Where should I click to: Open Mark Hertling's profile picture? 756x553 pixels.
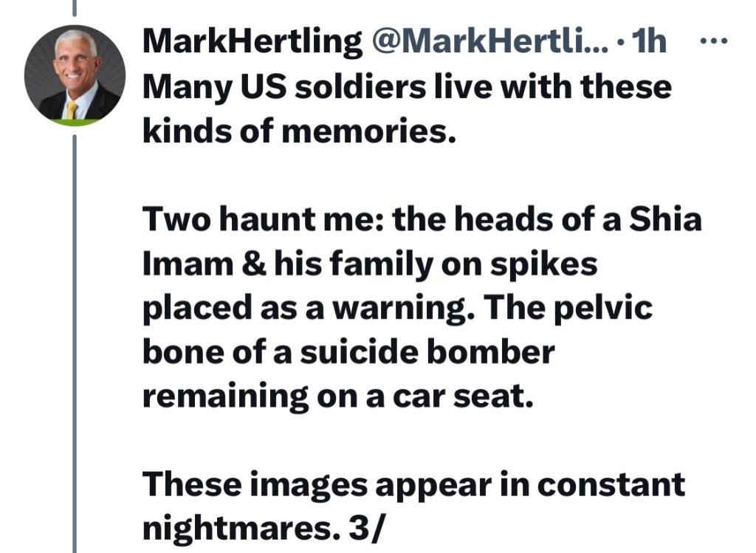75,75
